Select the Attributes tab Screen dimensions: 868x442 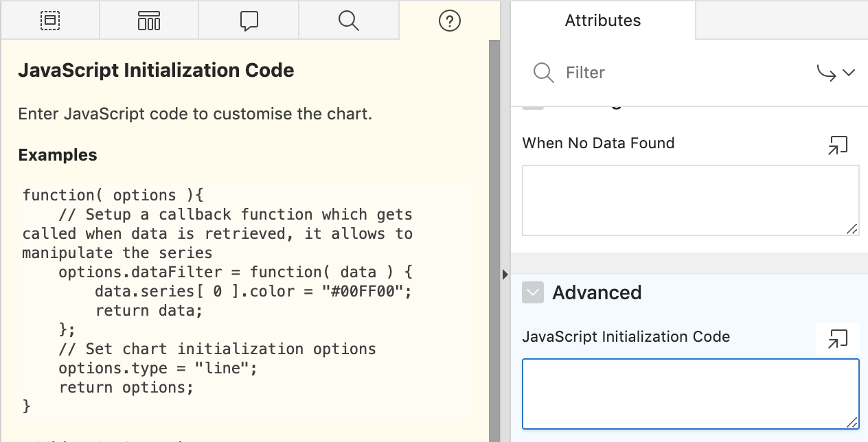coord(603,21)
